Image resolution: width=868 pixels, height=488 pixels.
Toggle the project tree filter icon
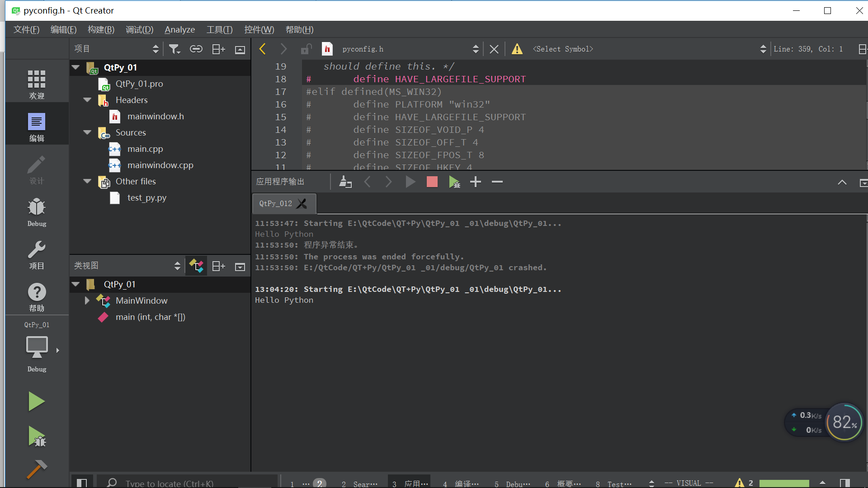(x=175, y=49)
